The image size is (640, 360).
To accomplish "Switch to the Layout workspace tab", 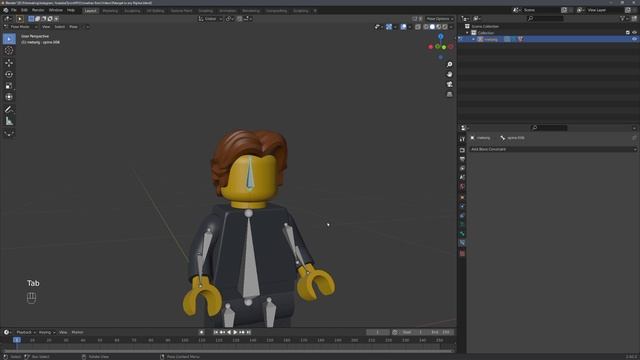I will (90, 11).
